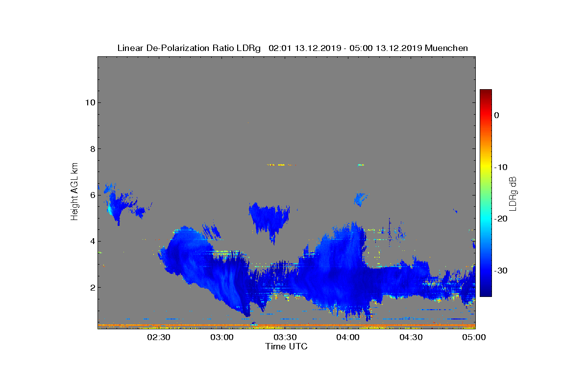Click the dark red top of the colorbar
This screenshot has width=588, height=392.
(486, 93)
